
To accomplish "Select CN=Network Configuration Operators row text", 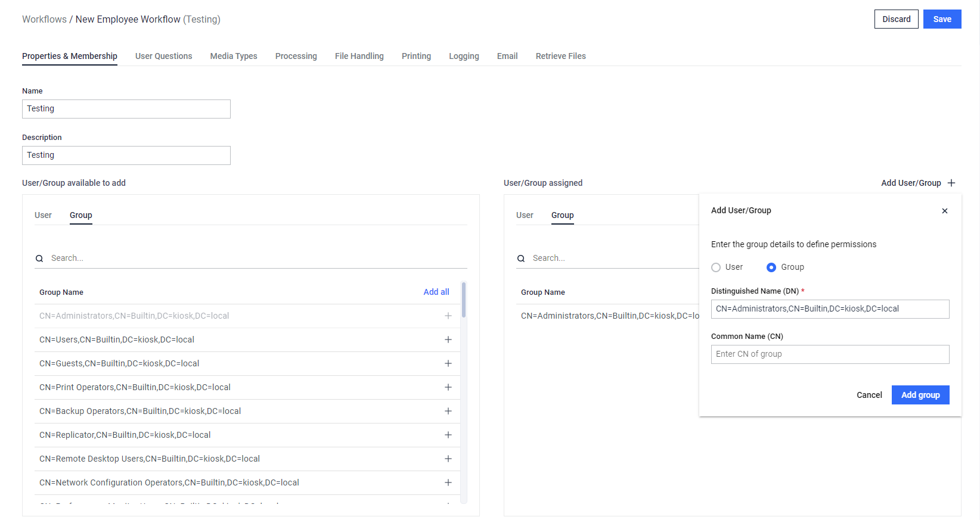I will (169, 482).
